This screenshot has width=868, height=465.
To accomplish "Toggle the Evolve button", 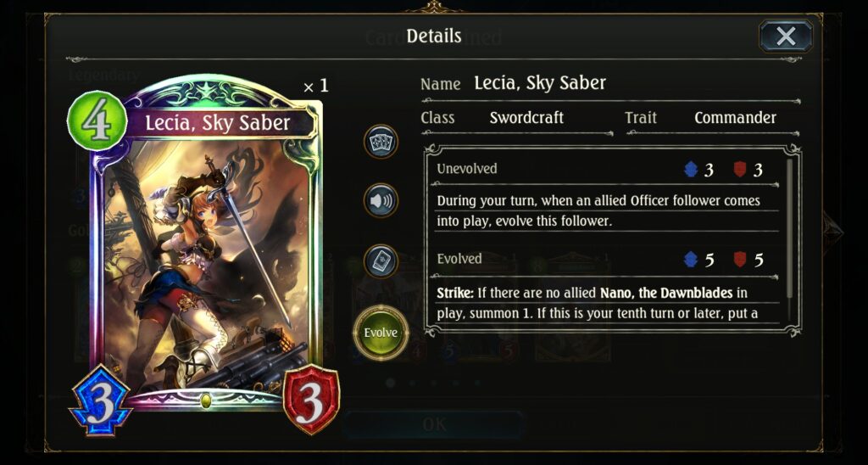I will [381, 333].
